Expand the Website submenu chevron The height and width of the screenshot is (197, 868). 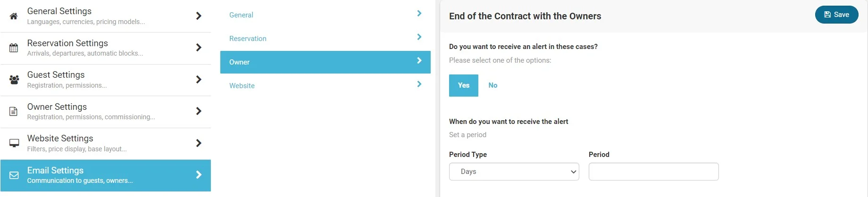pyautogui.click(x=419, y=84)
